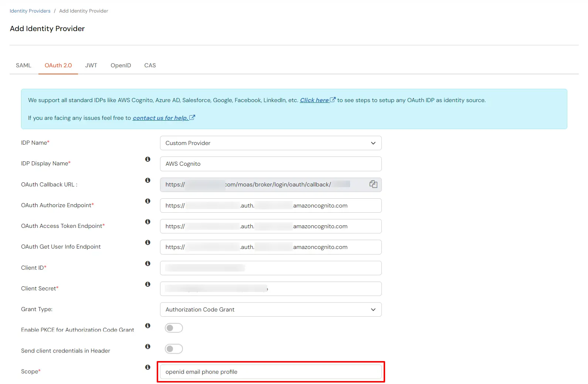
Task: Click the 'IDP Name' label
Action: click(35, 143)
